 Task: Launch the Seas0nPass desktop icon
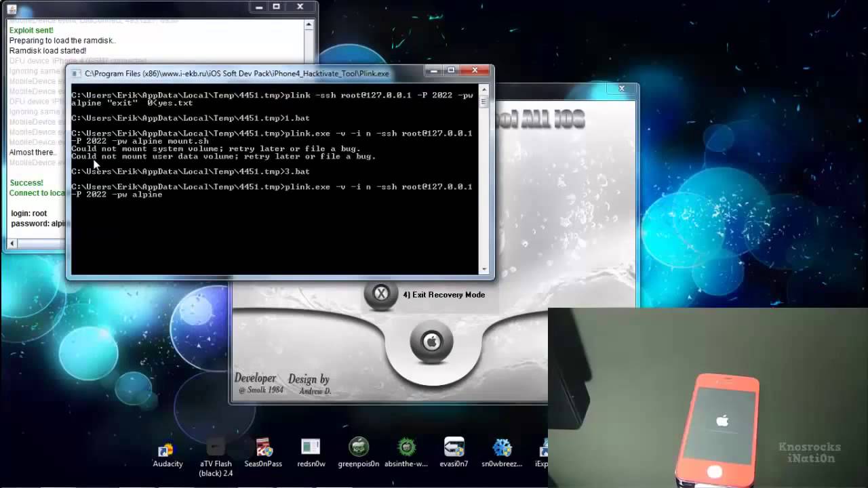tap(264, 453)
